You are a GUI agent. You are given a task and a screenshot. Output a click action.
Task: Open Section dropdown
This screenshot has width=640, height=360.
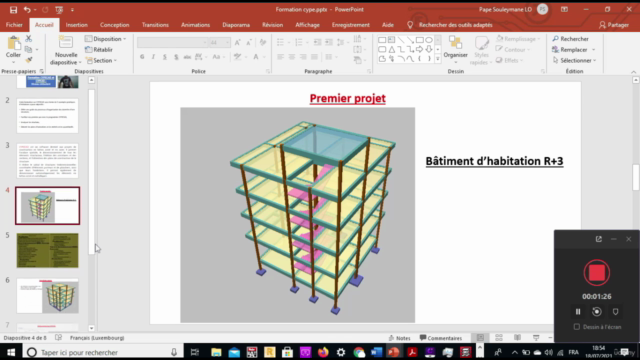[102, 60]
